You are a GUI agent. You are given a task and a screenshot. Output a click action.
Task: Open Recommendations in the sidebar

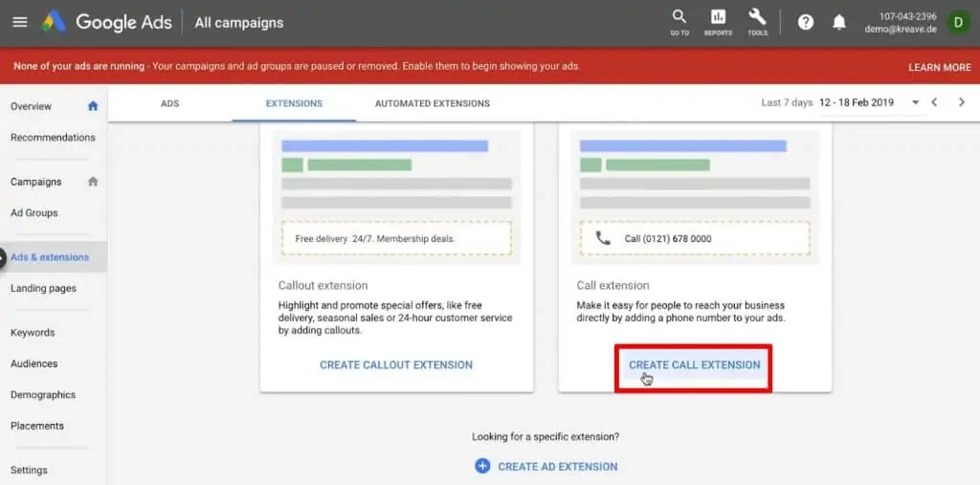pyautogui.click(x=54, y=138)
